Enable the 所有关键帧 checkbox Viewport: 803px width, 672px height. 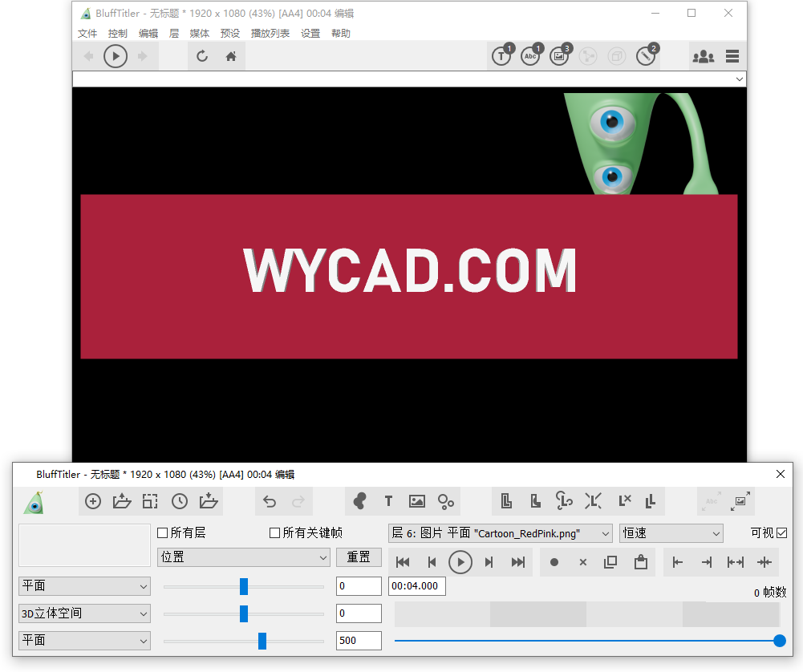tap(275, 533)
